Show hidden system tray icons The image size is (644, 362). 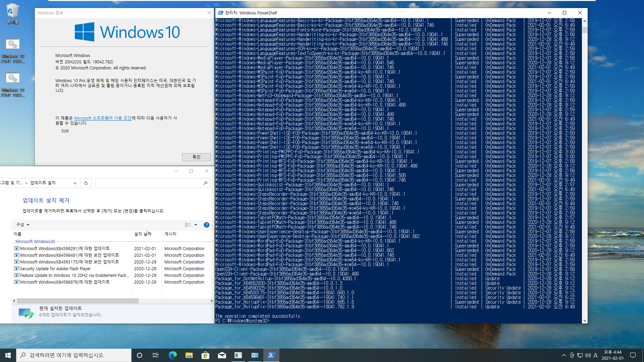coord(563,355)
